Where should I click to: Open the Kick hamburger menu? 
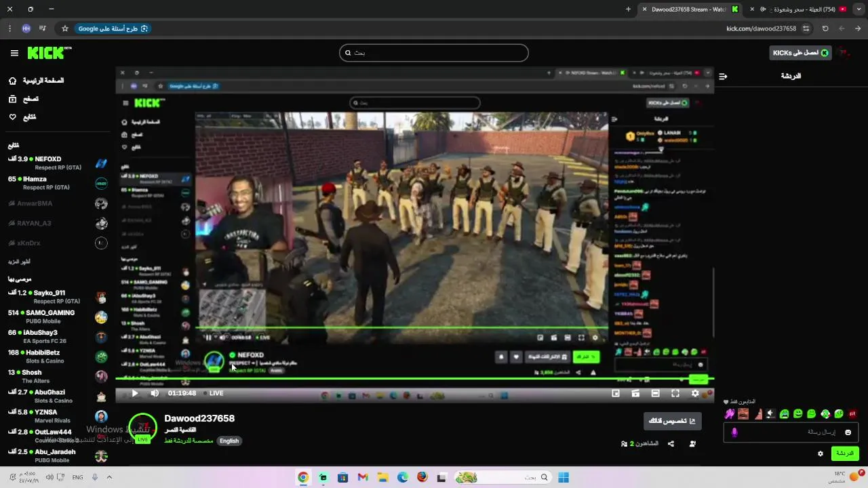[x=14, y=53]
